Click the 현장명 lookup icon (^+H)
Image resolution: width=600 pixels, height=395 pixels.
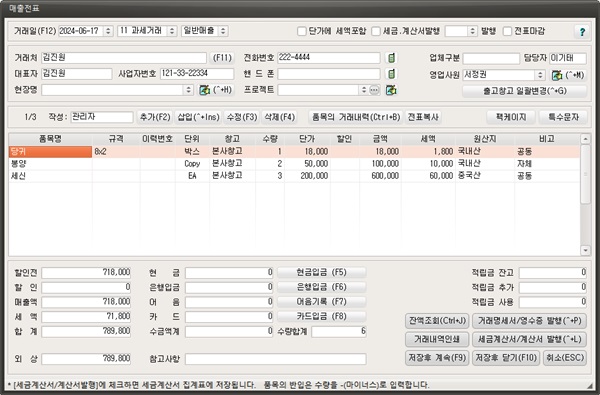coord(205,90)
